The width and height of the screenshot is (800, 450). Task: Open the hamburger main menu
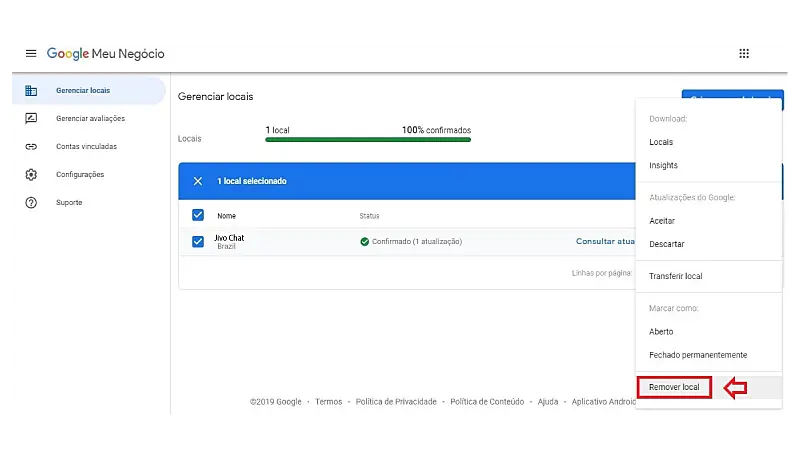pyautogui.click(x=31, y=54)
